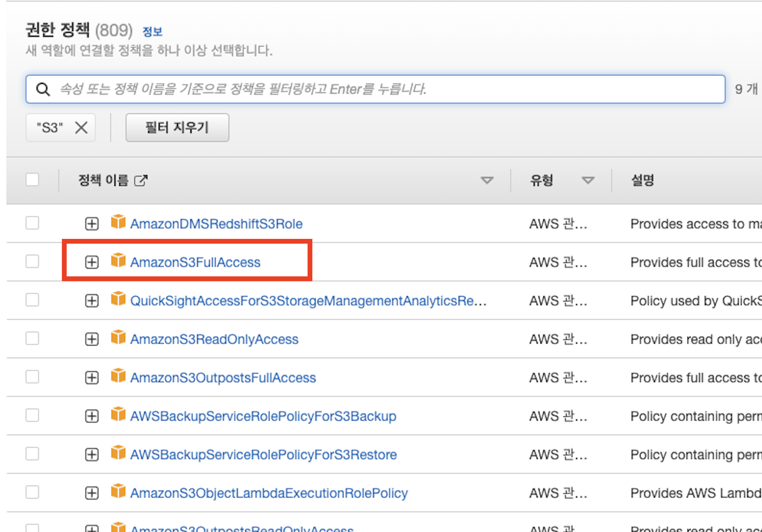Click "Provides read only" description of AmazonS3ReadOnlyAccess
Viewport: 762px width, 532px height.
coord(696,339)
